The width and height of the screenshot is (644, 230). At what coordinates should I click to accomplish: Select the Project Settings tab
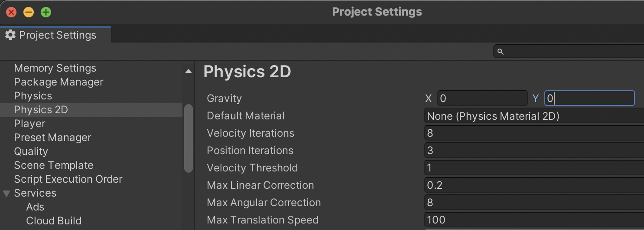pyautogui.click(x=55, y=35)
